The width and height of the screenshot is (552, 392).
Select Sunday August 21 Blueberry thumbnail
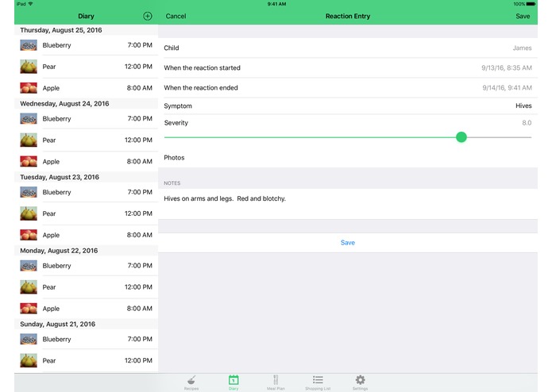(x=29, y=339)
